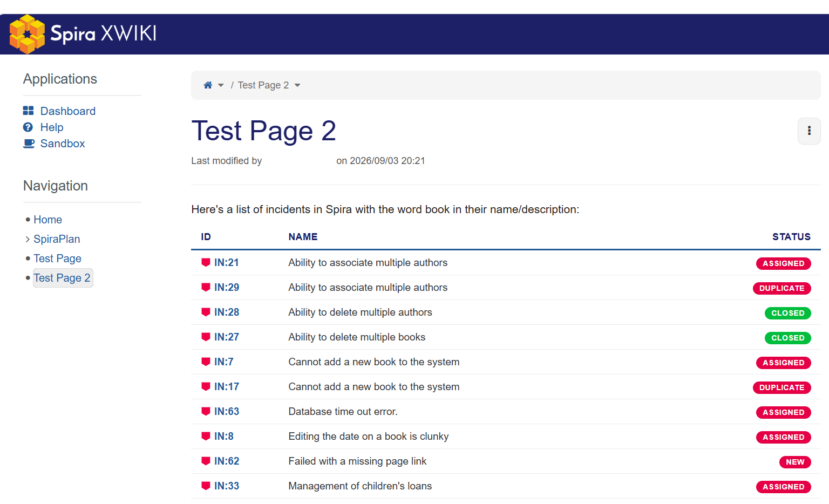This screenshot has height=504, width=829.
Task: Select Test Page 2 in Navigation tree
Action: click(x=63, y=278)
